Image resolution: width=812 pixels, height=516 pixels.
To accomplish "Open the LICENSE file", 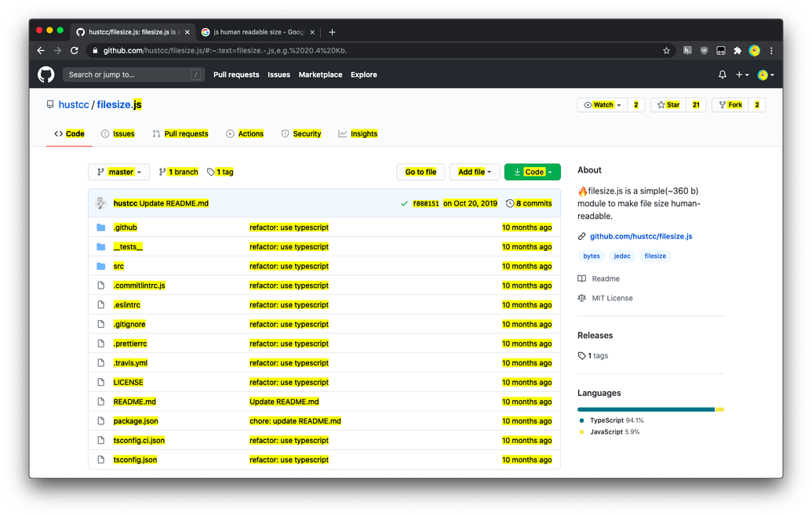I will (129, 382).
